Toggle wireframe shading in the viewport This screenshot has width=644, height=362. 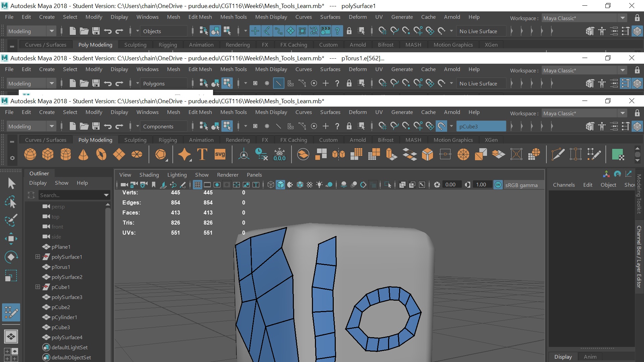coord(271,185)
